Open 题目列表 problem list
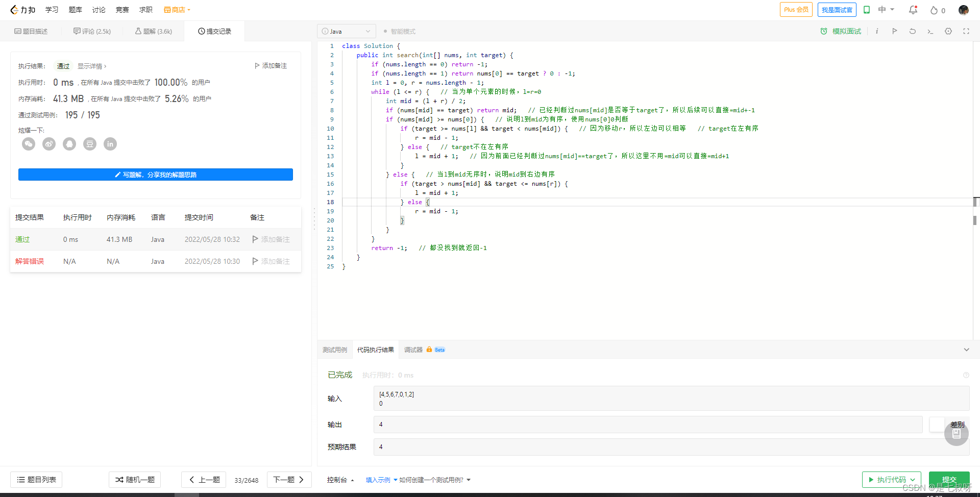The width and height of the screenshot is (980, 497). pyautogui.click(x=36, y=480)
